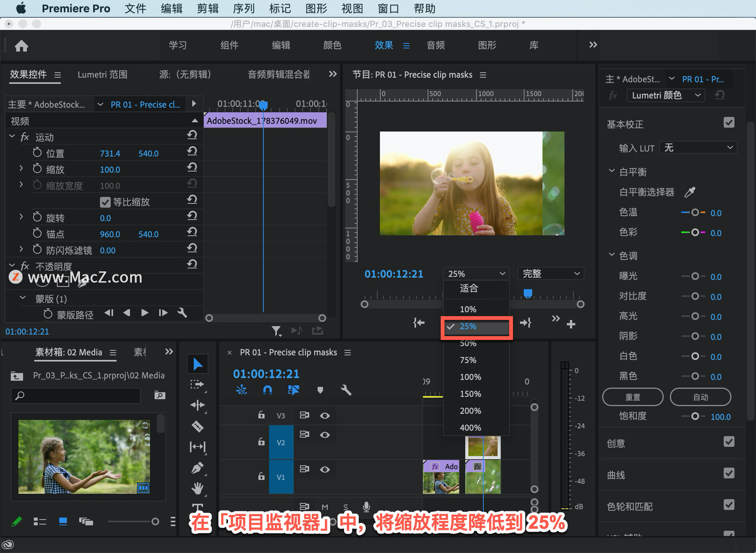Toggle linked selection icon in timeline

pos(294,390)
